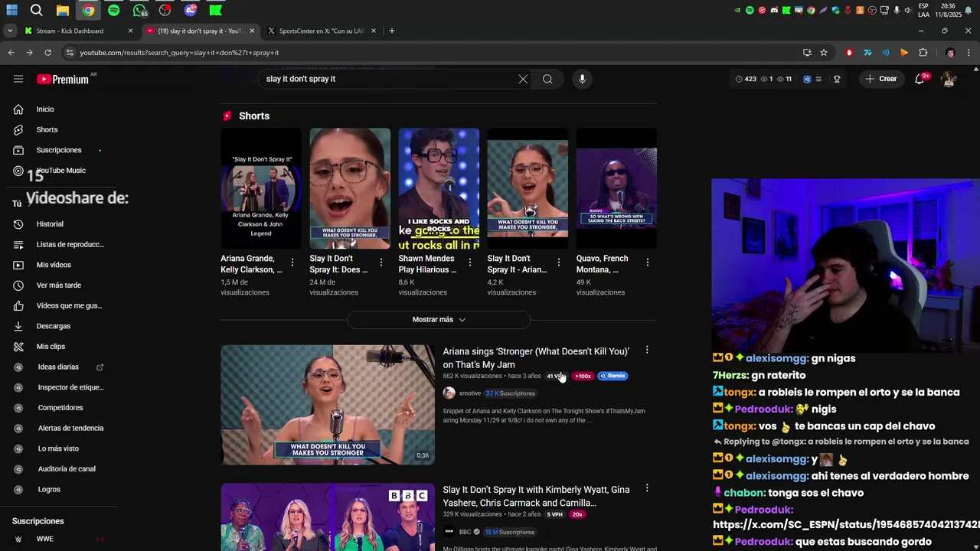Click the search magnifier button
Viewport: 980px width, 551px height.
(x=547, y=79)
